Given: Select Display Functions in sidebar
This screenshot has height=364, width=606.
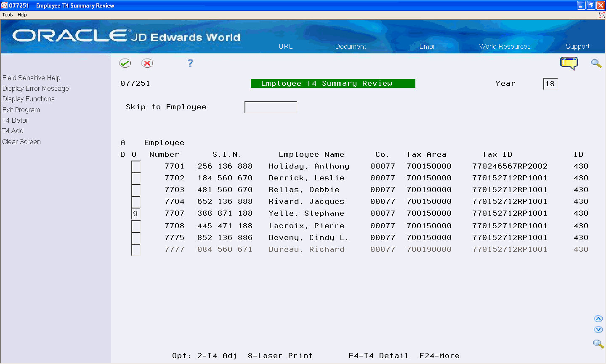Looking at the screenshot, I should coord(29,99).
